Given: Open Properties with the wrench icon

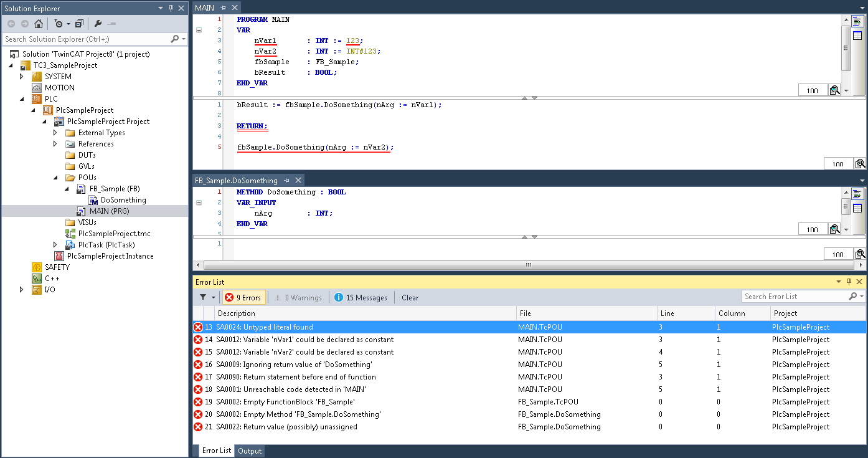Looking at the screenshot, I should pos(98,24).
